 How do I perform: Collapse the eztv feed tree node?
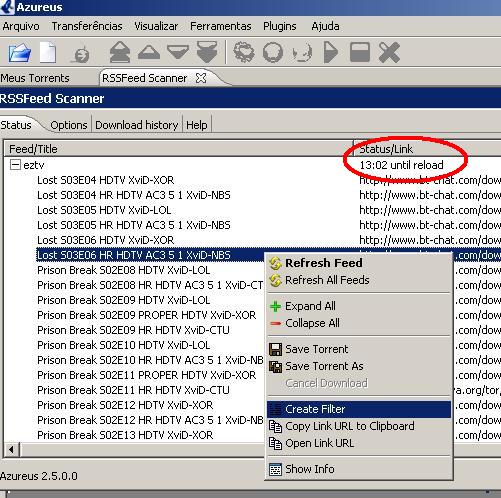click(x=15, y=165)
